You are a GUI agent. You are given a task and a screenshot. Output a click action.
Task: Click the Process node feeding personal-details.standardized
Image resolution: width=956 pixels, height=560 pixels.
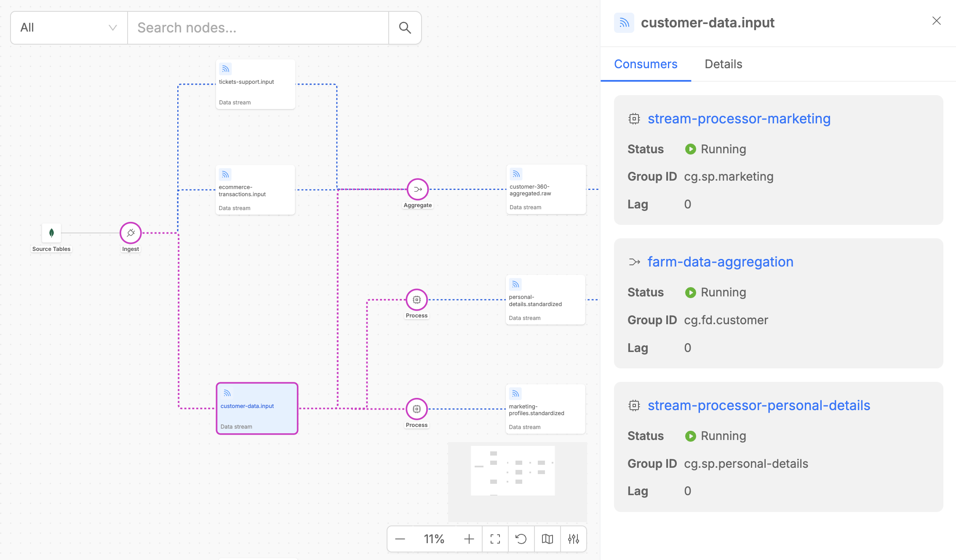pyautogui.click(x=416, y=299)
